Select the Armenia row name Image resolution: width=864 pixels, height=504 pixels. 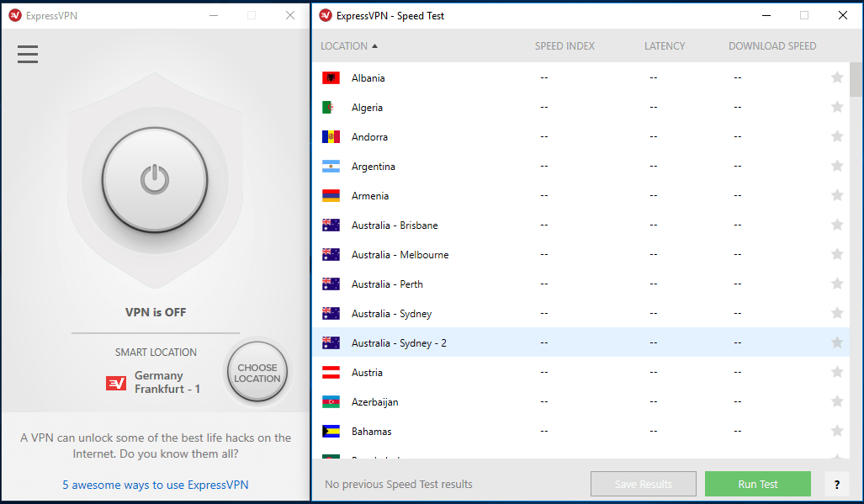coord(370,196)
